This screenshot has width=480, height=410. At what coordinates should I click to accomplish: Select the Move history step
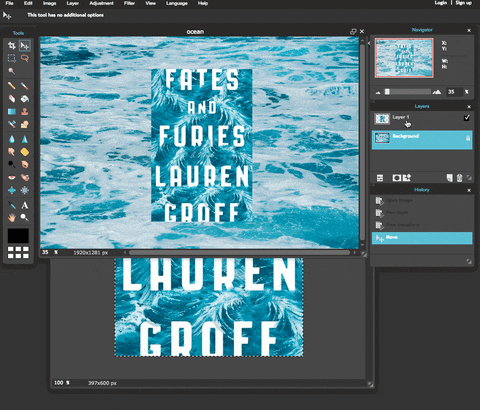(422, 238)
